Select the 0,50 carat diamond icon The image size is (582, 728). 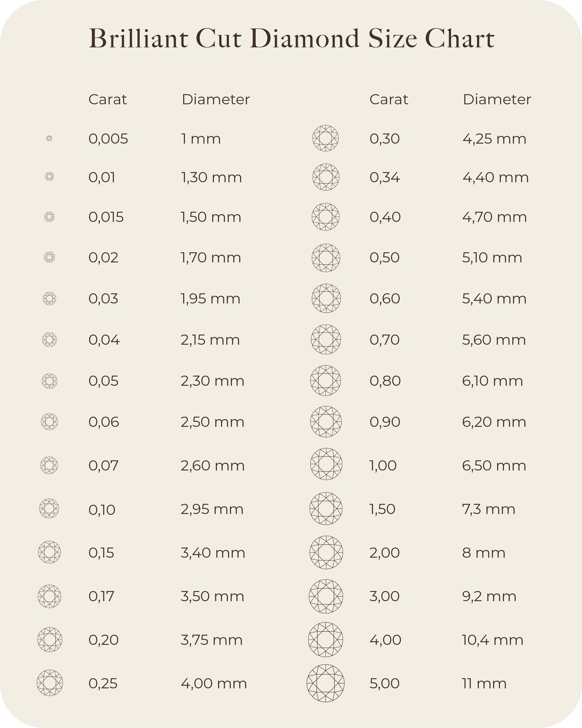point(326,258)
